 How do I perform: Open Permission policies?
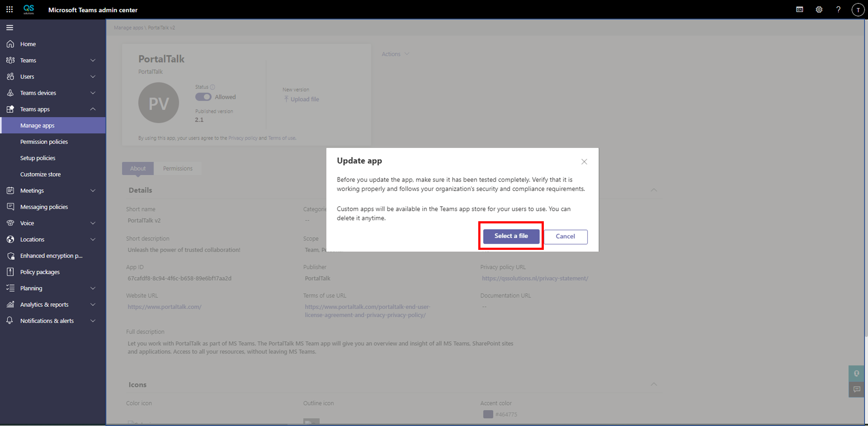(x=44, y=142)
